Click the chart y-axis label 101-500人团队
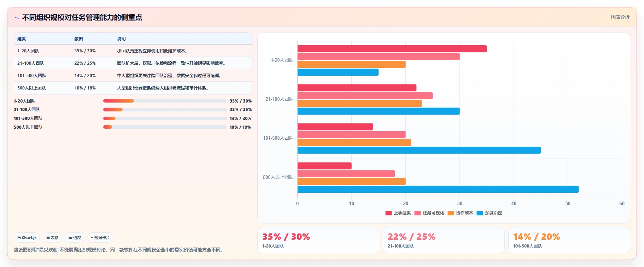 (x=278, y=138)
